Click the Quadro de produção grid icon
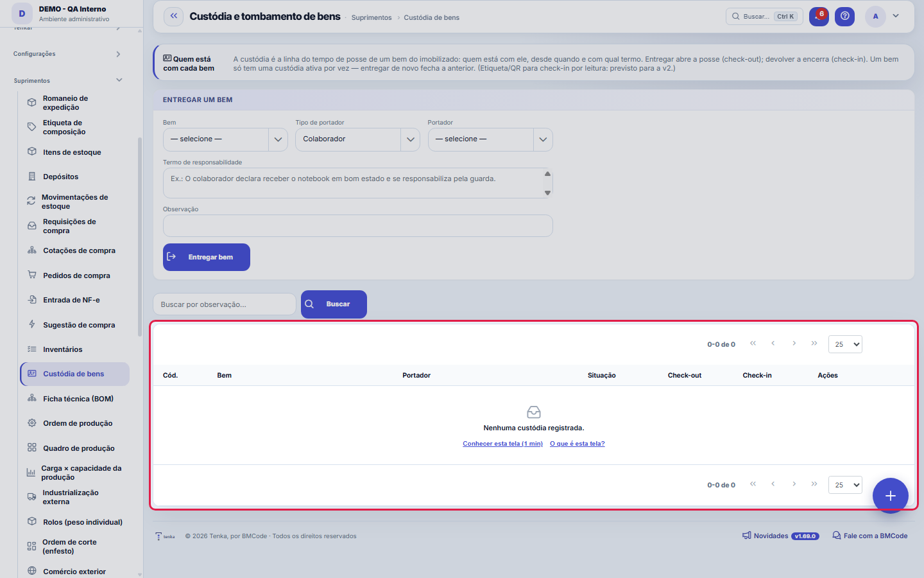Image resolution: width=924 pixels, height=578 pixels. coord(31,448)
